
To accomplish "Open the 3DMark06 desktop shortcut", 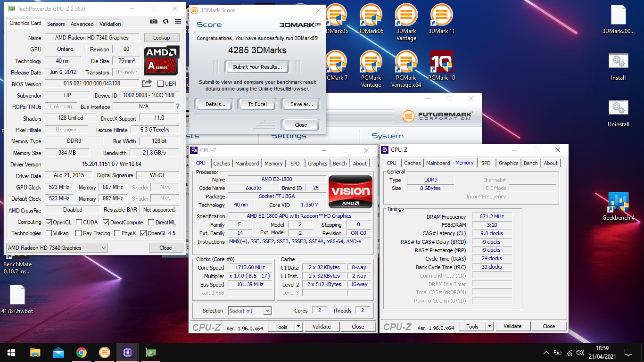I will [371, 19].
